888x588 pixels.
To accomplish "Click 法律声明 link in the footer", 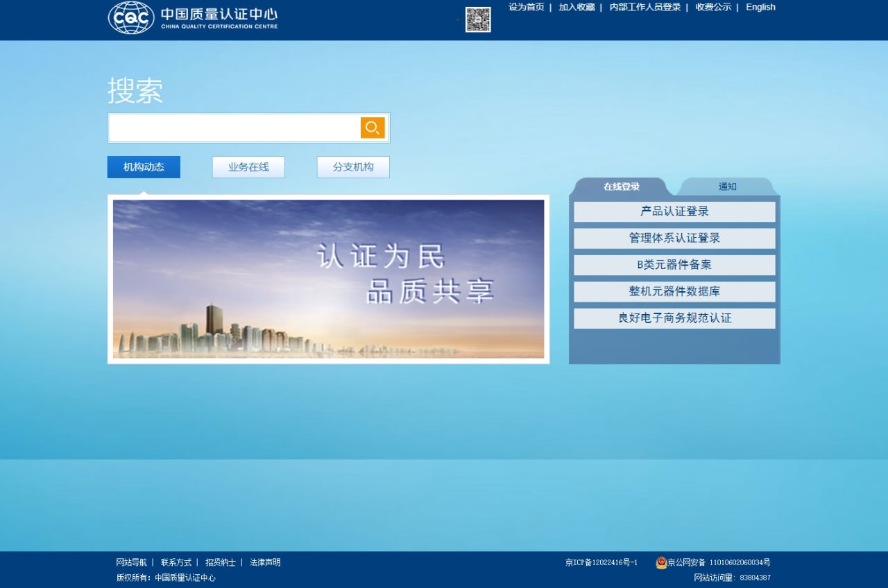I will click(264, 562).
